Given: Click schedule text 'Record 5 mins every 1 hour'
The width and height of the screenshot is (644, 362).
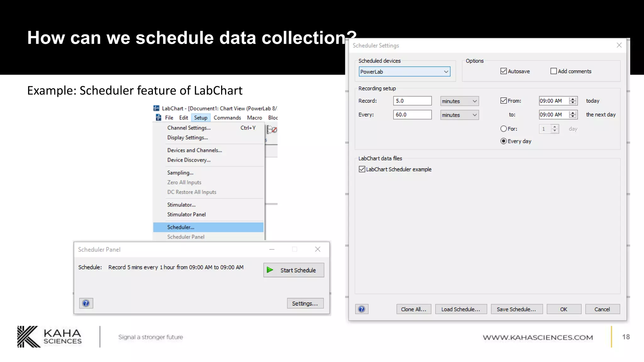Looking at the screenshot, I should click(x=142, y=267).
